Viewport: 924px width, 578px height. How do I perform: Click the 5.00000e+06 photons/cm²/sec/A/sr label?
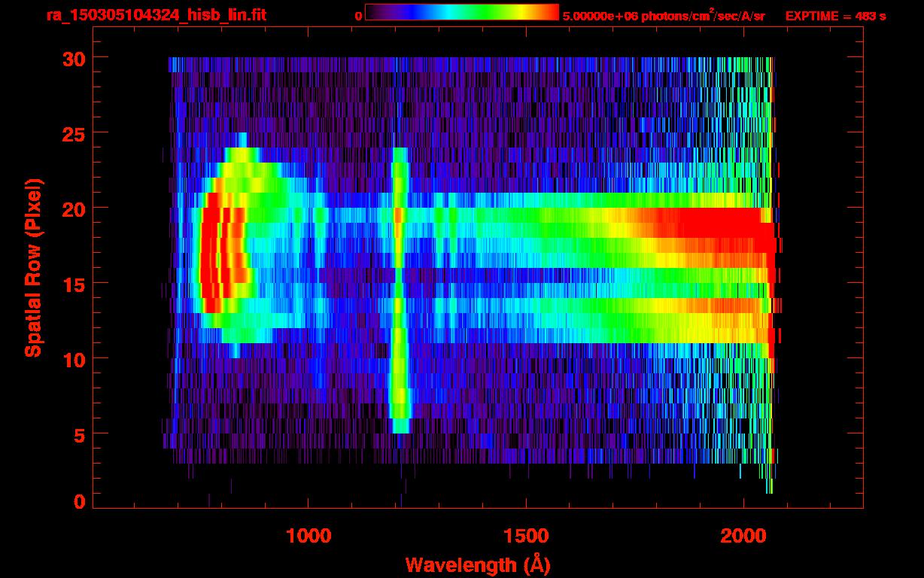664,14
